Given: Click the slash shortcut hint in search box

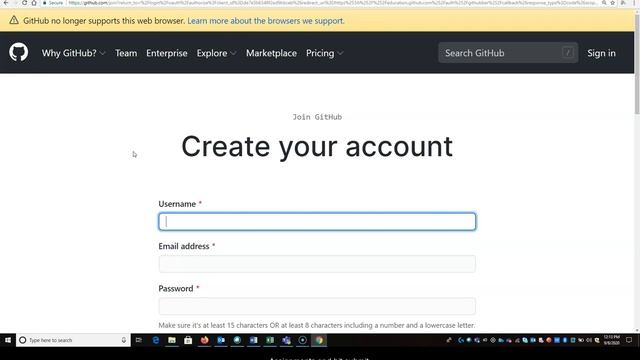Looking at the screenshot, I should click(x=567, y=52).
